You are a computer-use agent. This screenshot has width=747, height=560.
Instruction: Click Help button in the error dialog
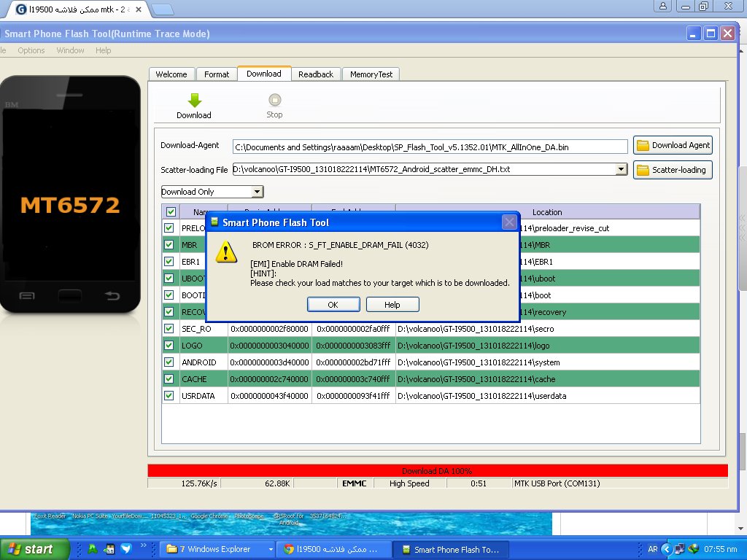point(392,305)
